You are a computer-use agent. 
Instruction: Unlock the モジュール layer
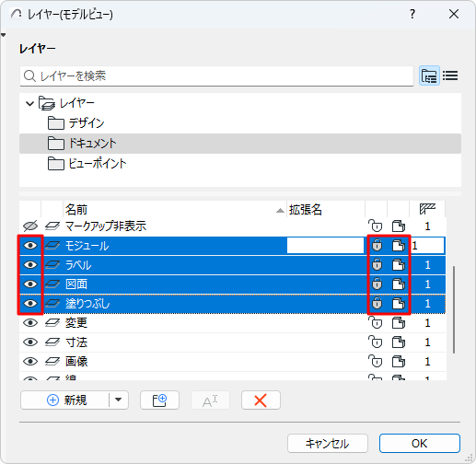click(377, 246)
